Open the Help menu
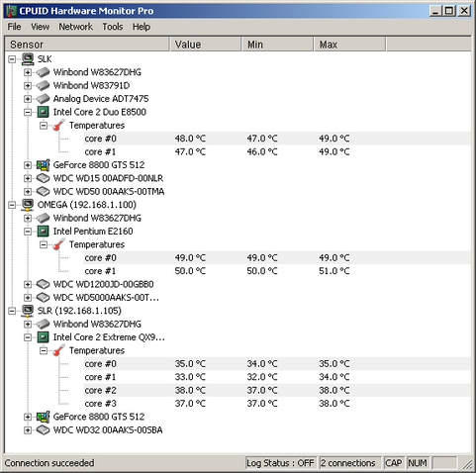This screenshot has width=476, height=473. (x=142, y=27)
